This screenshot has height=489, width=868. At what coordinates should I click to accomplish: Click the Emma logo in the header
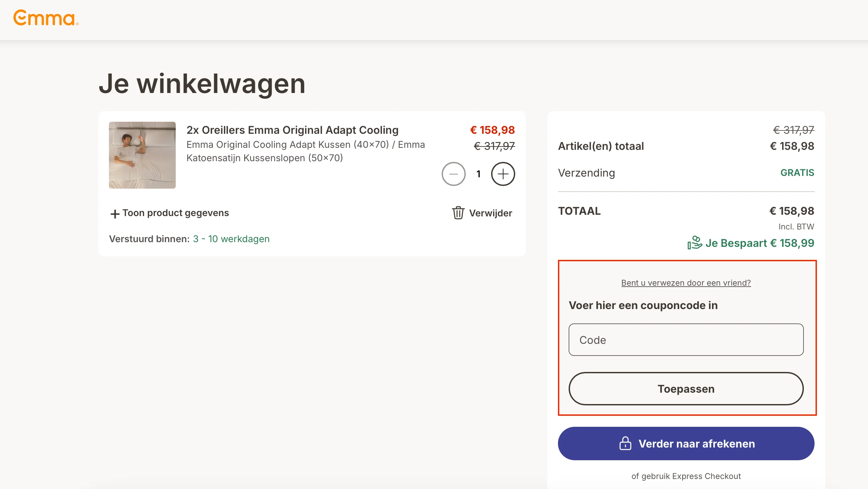pyautogui.click(x=45, y=18)
